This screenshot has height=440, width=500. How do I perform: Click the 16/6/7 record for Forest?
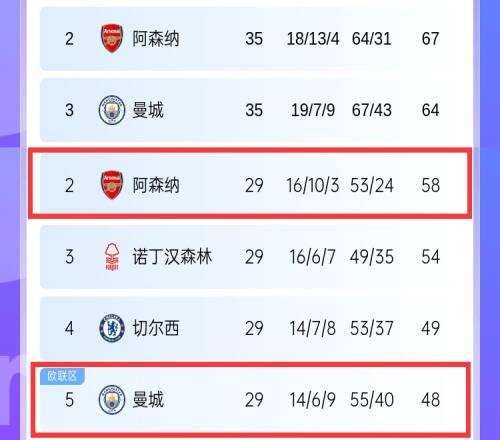(313, 257)
